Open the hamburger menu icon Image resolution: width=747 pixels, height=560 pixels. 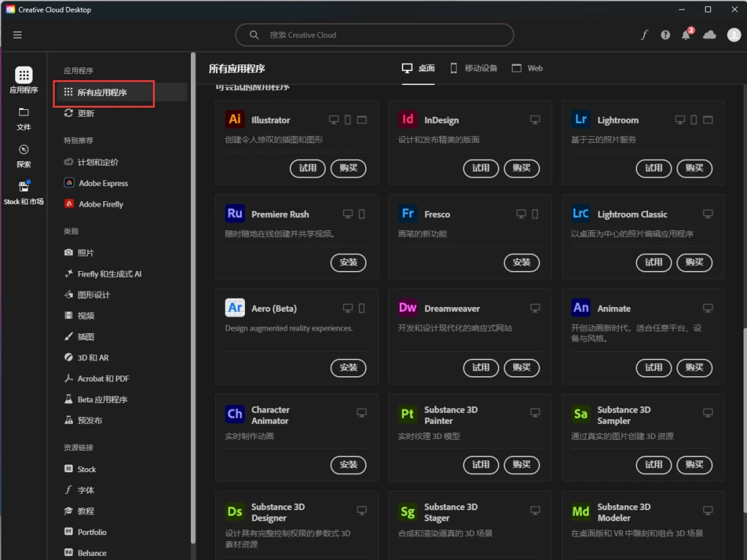click(17, 35)
